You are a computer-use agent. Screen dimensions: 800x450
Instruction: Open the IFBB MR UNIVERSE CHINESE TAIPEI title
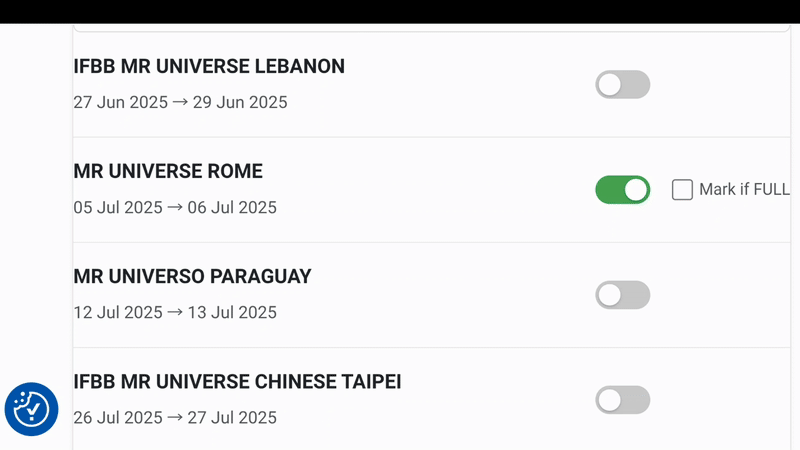237,382
